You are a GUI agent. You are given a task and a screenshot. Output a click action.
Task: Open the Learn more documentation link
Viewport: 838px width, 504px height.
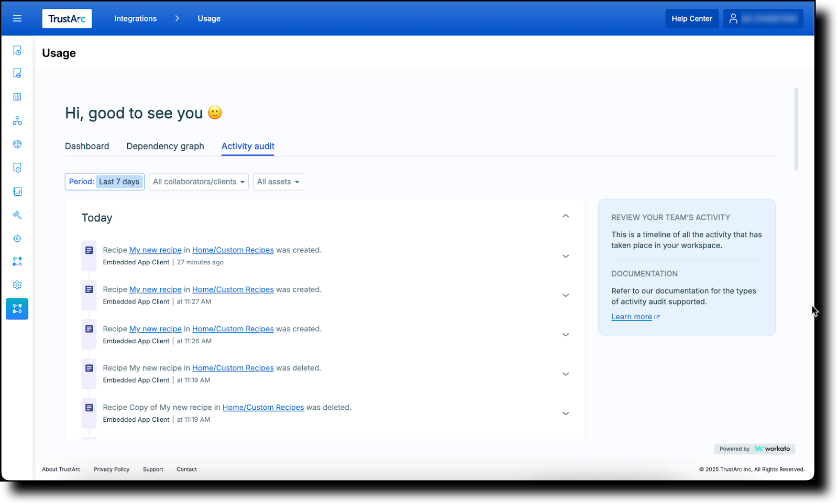631,316
